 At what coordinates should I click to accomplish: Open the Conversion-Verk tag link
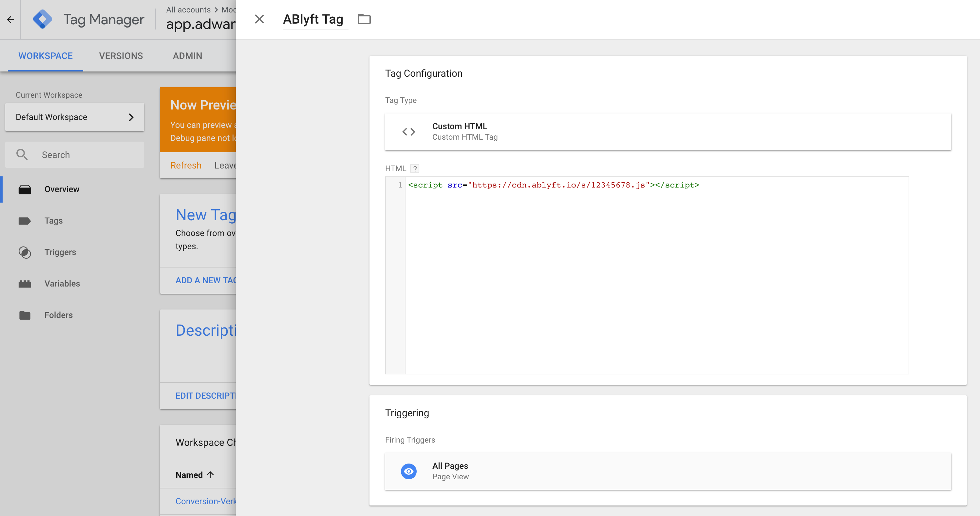205,501
